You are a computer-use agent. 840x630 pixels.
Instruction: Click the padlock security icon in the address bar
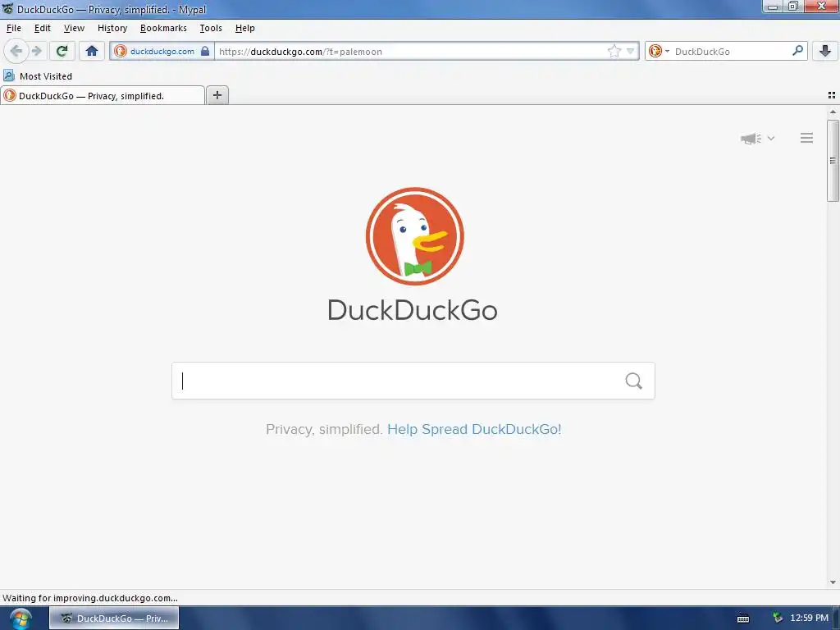pos(205,52)
